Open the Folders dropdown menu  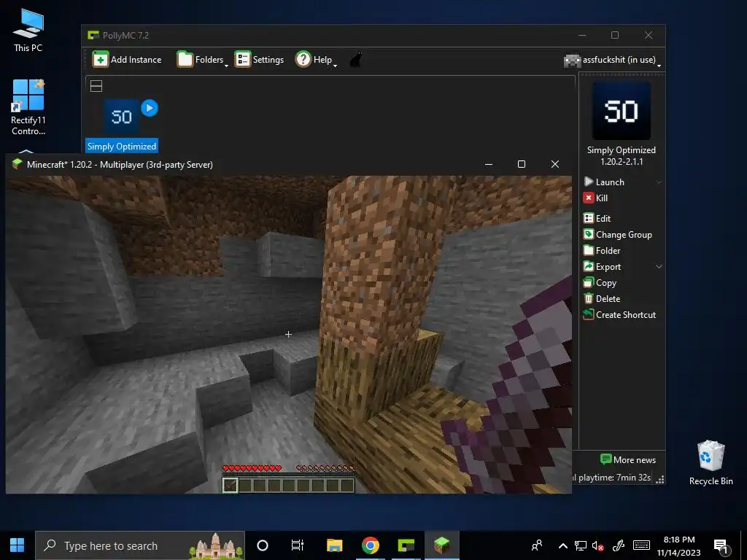point(203,60)
